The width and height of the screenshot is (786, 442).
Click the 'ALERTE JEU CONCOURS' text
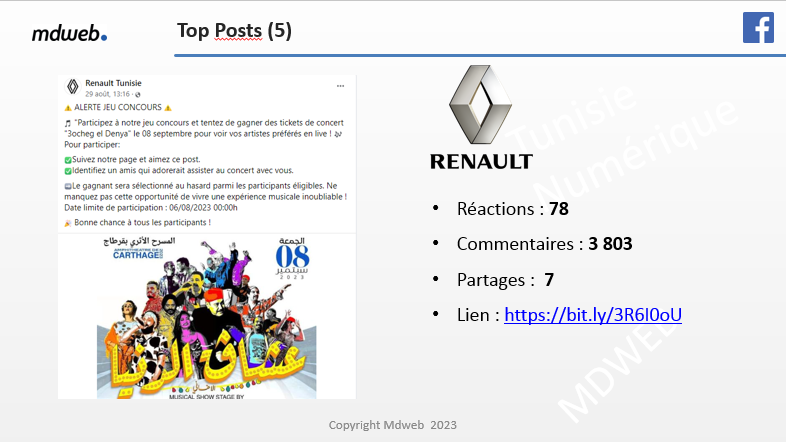pos(118,107)
